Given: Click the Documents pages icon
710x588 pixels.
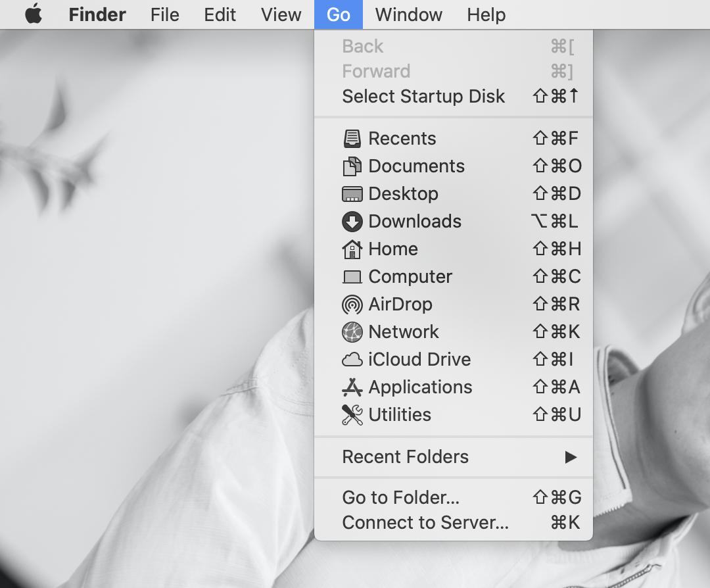Looking at the screenshot, I should point(352,166).
